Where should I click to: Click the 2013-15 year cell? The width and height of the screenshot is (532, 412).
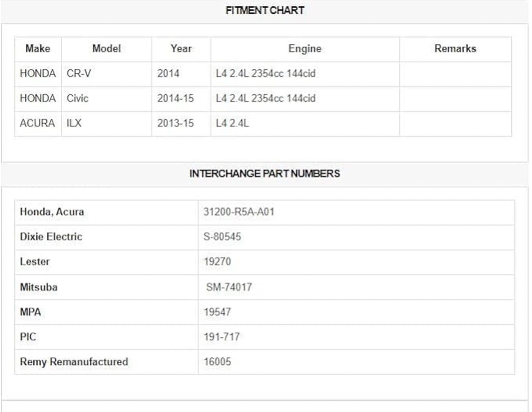(x=175, y=123)
